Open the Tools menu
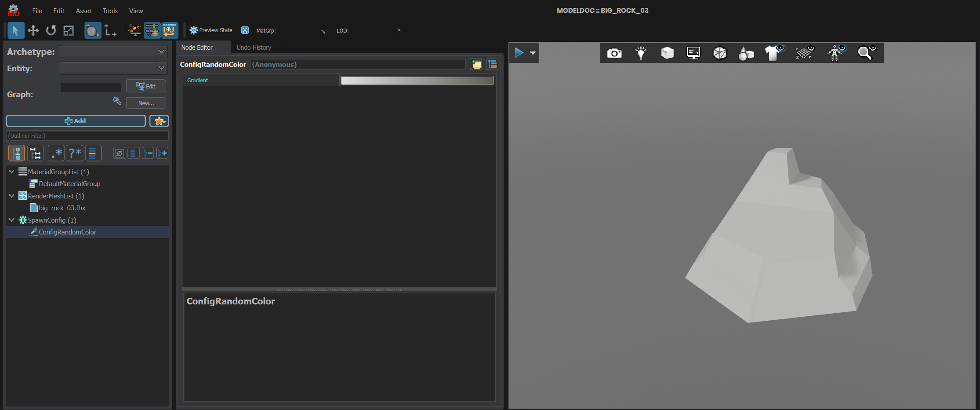Image resolution: width=980 pixels, height=410 pixels. [110, 11]
